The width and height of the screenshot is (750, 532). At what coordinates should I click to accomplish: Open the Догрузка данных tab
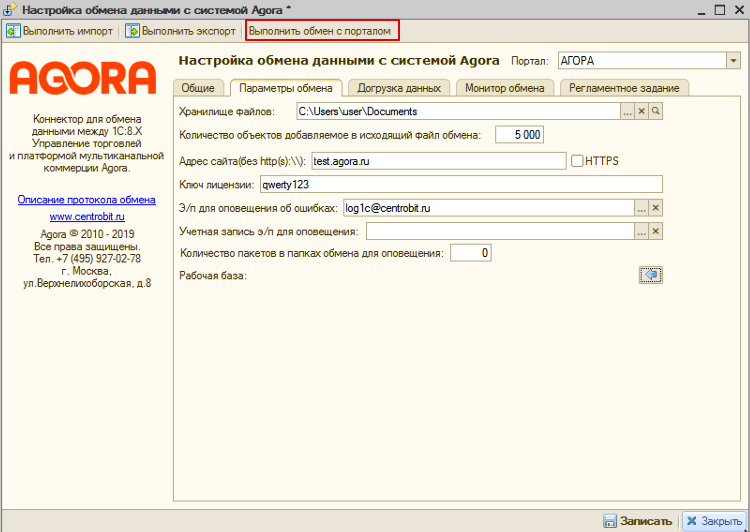(x=397, y=88)
